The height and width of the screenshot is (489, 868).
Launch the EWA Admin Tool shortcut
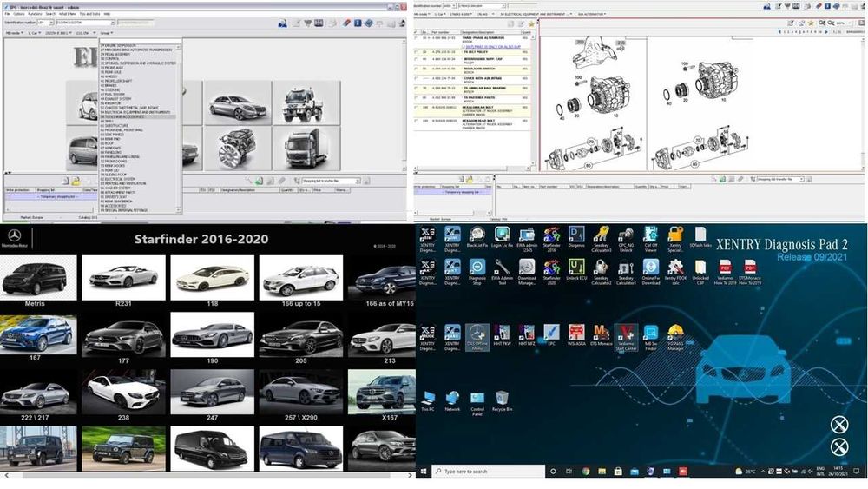pos(502,272)
